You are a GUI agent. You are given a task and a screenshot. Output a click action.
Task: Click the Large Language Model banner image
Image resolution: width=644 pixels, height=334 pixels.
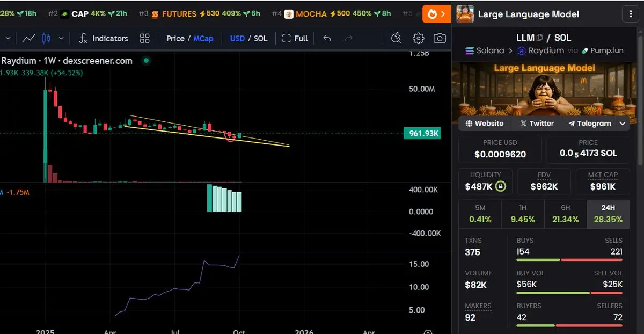[544, 89]
